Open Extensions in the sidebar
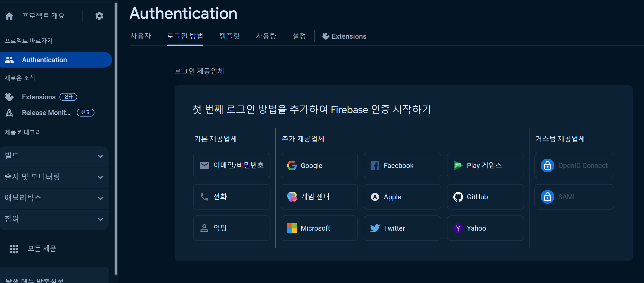 (x=39, y=97)
